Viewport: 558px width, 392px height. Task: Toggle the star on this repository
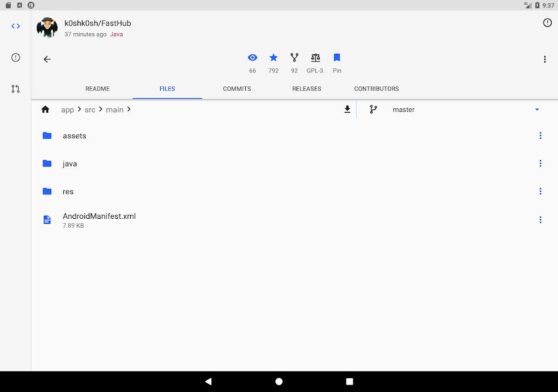(x=273, y=58)
